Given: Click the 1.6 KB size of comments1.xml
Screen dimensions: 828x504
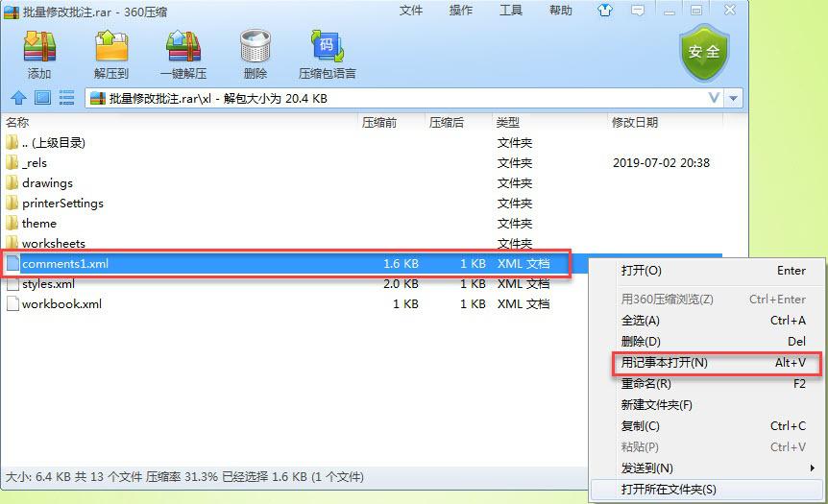Looking at the screenshot, I should [401, 263].
